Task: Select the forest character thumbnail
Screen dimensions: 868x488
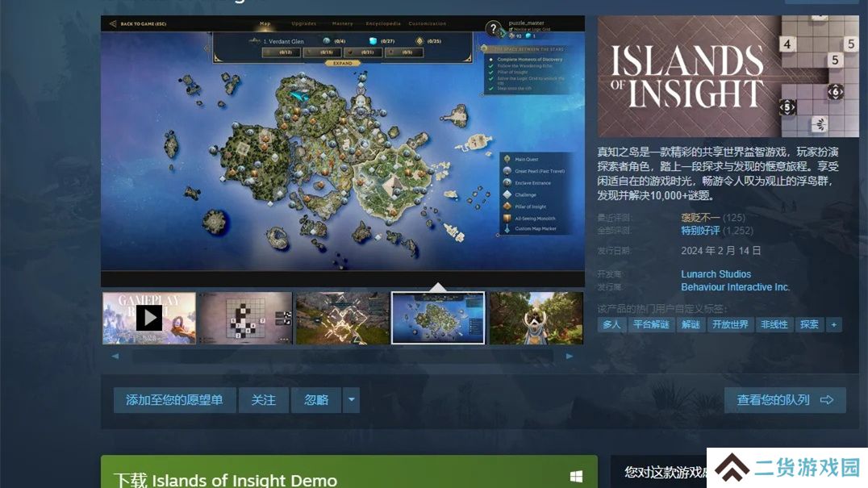Action: (x=536, y=318)
